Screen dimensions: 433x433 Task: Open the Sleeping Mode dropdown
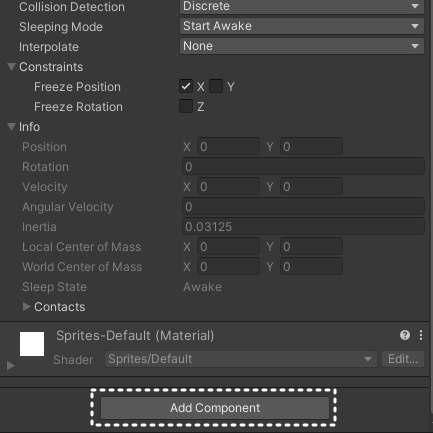point(302,26)
